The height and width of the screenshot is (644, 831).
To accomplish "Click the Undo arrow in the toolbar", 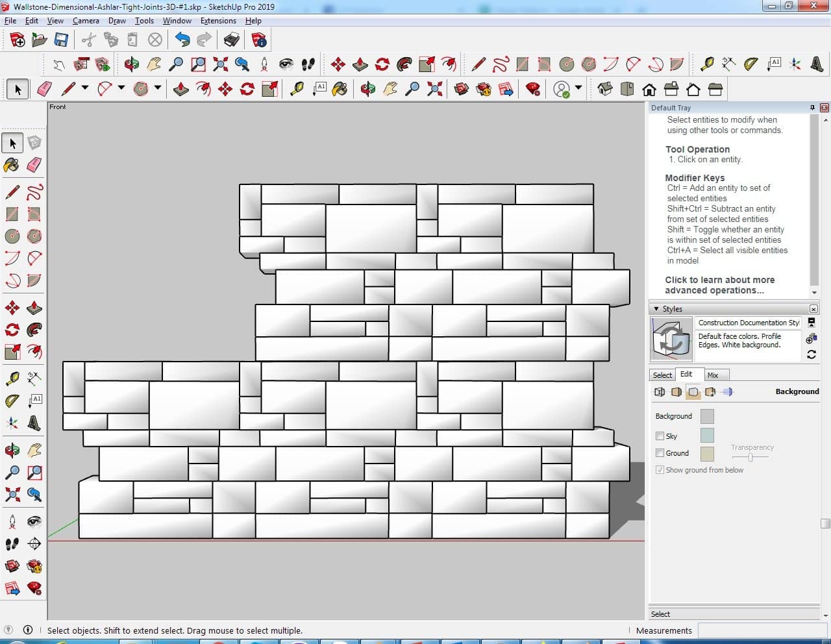I will coord(182,40).
